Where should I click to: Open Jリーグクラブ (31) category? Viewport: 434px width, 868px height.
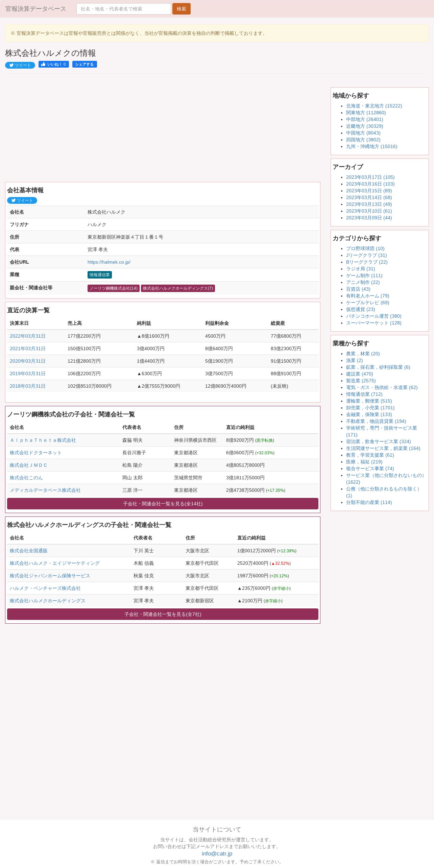[366, 255]
